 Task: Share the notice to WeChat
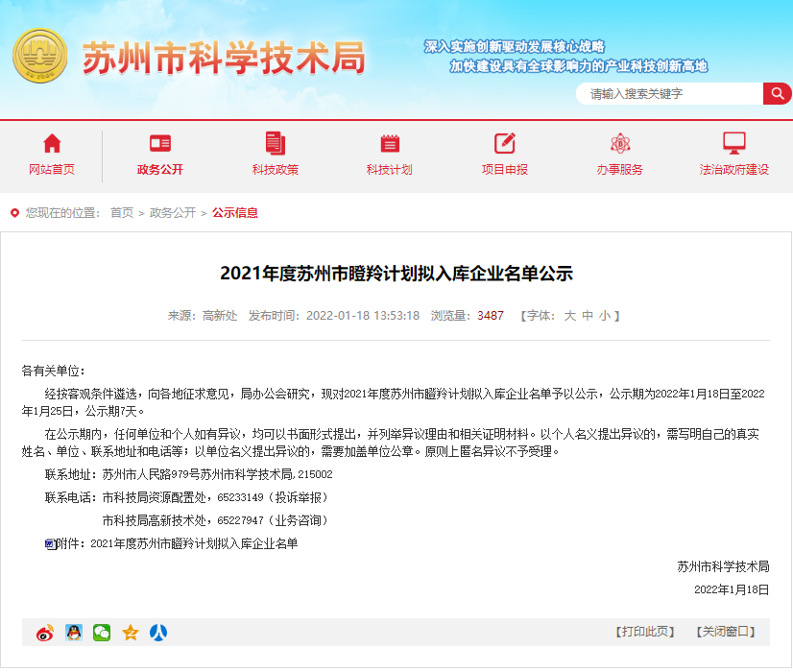(102, 633)
